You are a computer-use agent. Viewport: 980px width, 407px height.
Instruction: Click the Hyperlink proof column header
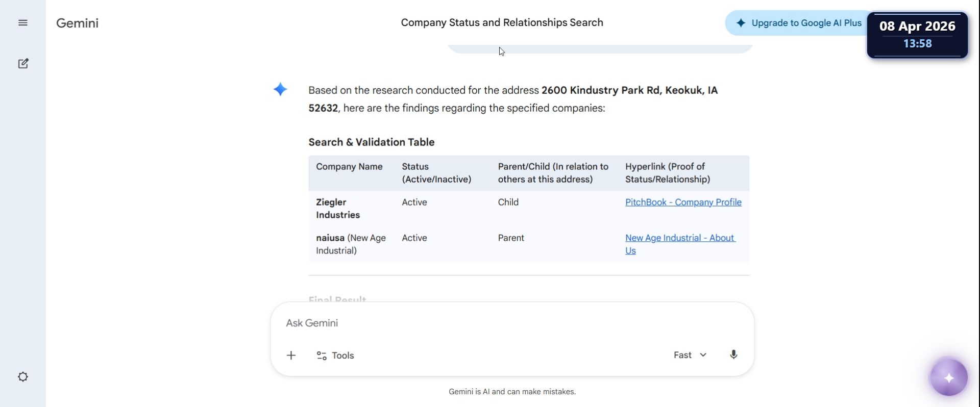click(x=667, y=173)
